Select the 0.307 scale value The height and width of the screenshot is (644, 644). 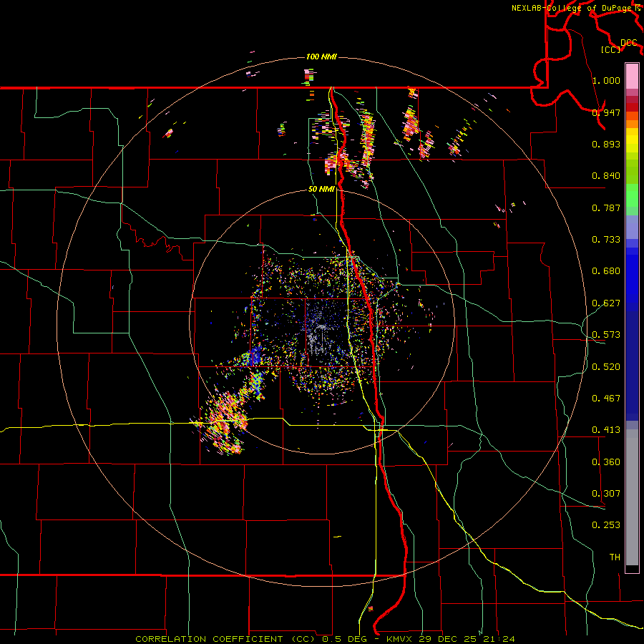(606, 494)
